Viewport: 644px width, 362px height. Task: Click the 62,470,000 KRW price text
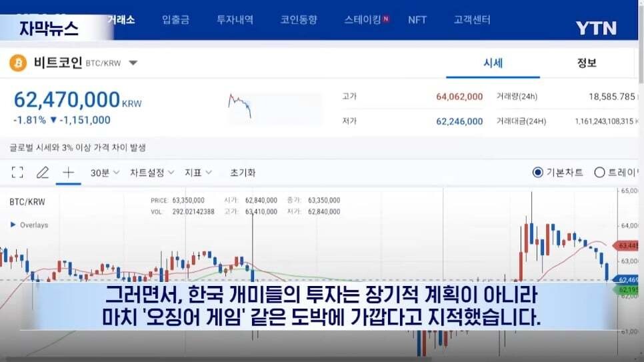click(77, 100)
